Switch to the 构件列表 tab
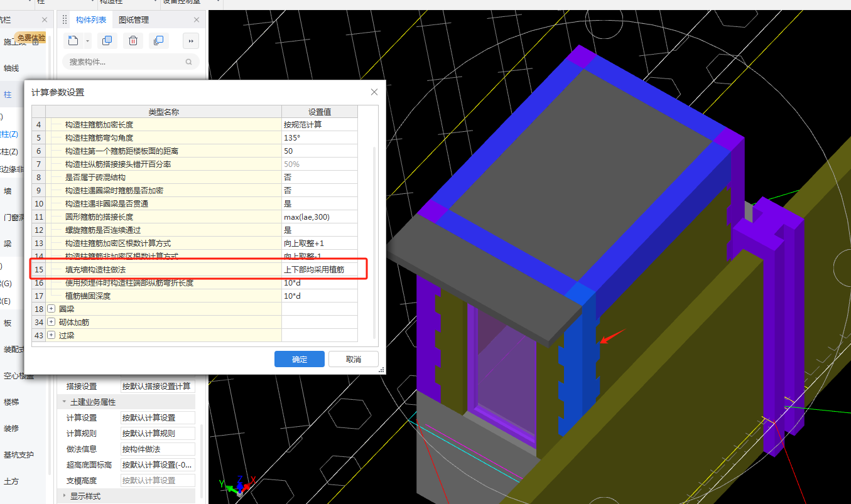This screenshot has width=851, height=504. pyautogui.click(x=91, y=20)
